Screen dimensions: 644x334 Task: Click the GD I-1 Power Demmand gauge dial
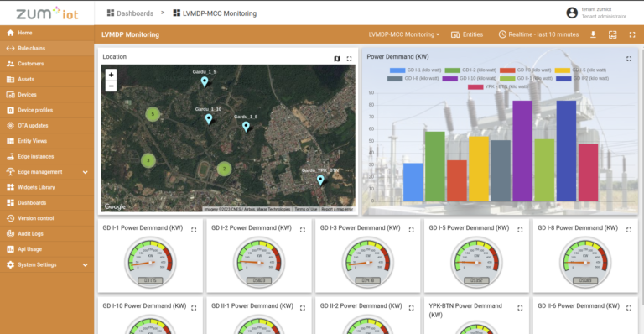[x=150, y=262]
